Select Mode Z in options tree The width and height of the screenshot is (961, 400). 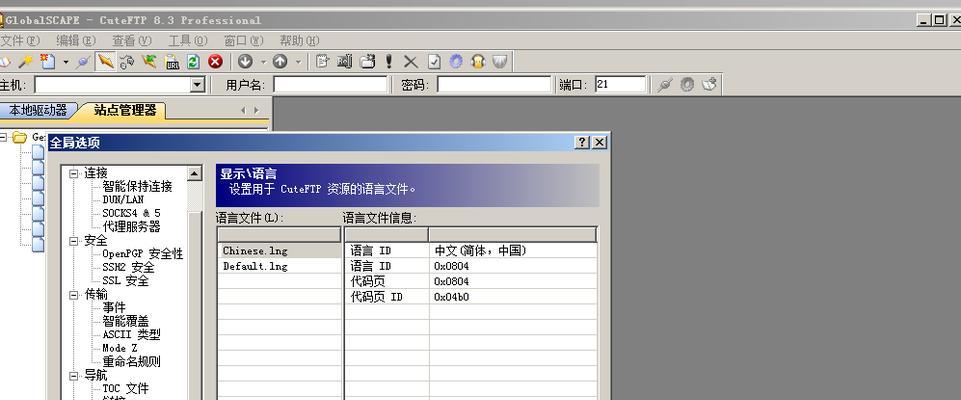pos(120,348)
